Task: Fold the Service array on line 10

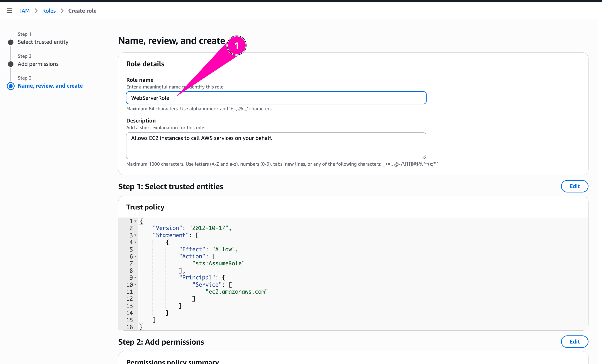Action: 136,285
